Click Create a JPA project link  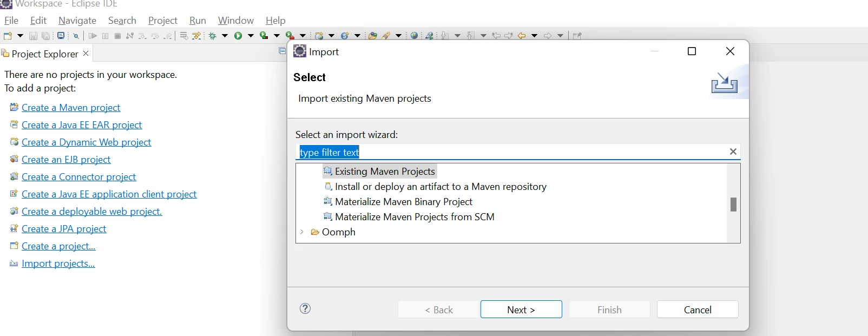pos(64,229)
